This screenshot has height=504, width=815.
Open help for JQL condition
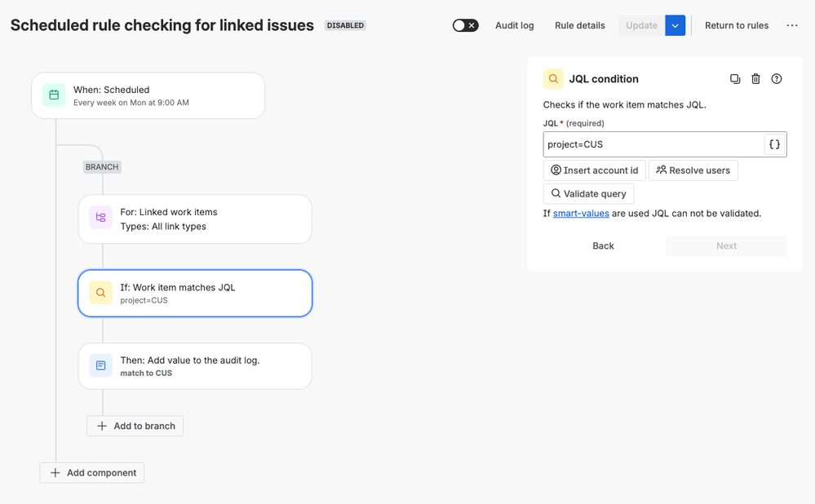tap(777, 79)
